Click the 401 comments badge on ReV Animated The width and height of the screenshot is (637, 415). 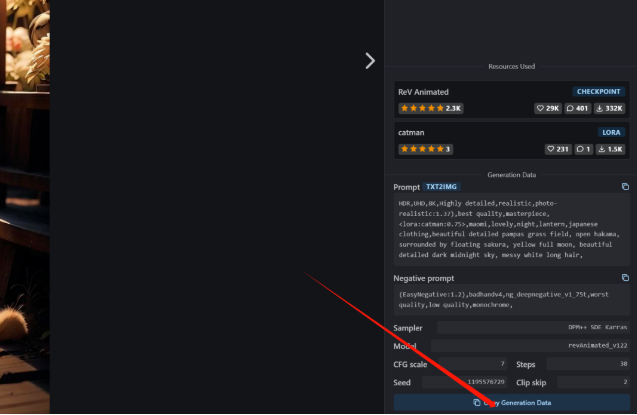click(577, 108)
